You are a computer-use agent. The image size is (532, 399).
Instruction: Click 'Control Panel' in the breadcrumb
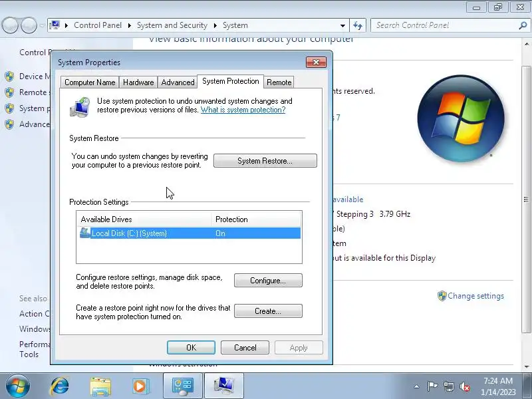98,25
